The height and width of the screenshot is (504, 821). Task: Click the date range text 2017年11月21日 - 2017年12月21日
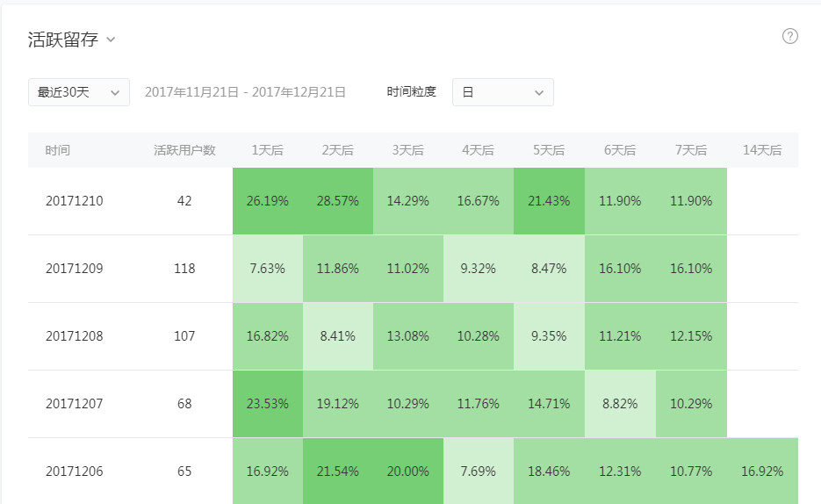(x=245, y=92)
